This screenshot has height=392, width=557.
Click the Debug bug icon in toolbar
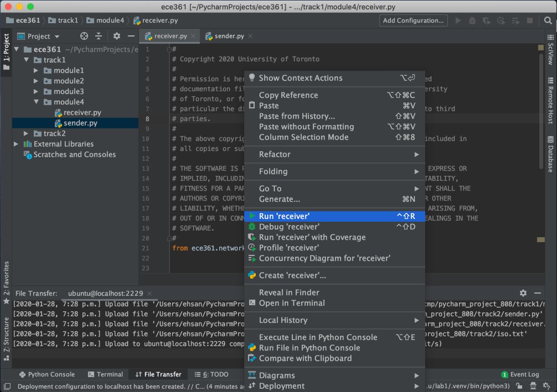coord(473,20)
